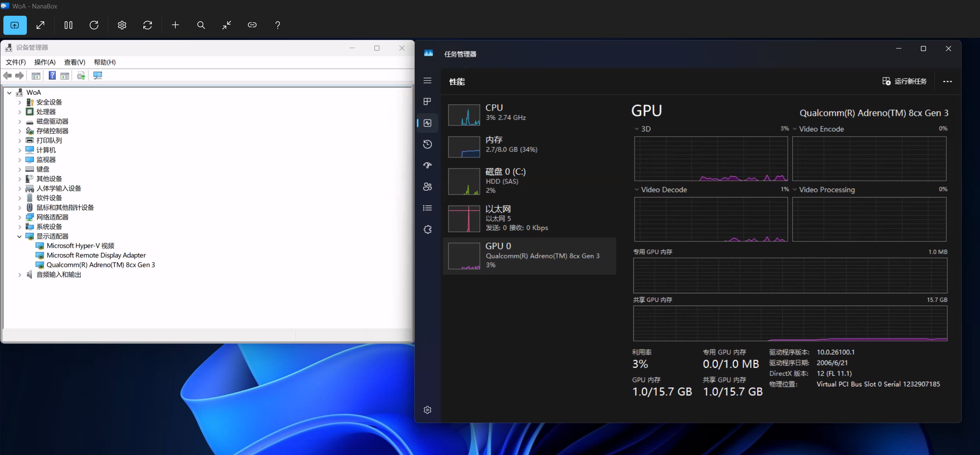Expand the 安全设备 tree node

point(20,102)
